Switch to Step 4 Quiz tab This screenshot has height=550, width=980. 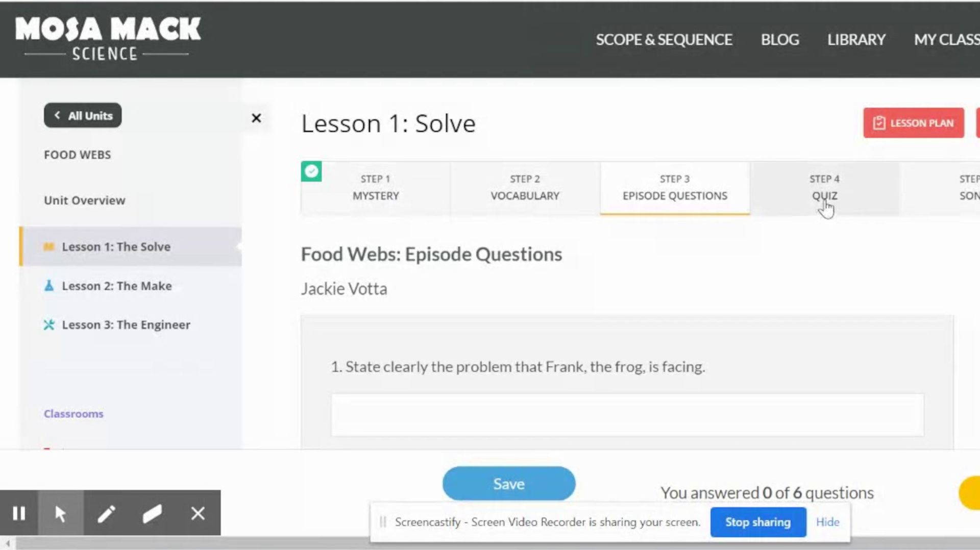coord(824,187)
